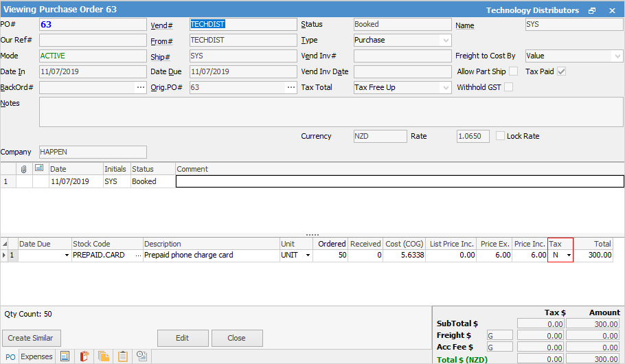Toggle the Allow Part Ship checkbox
The image size is (625, 364).
pyautogui.click(x=513, y=71)
